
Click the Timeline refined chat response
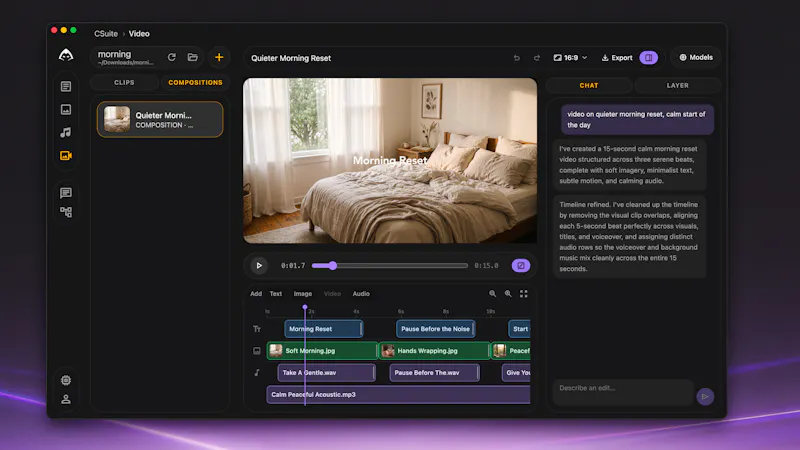[x=630, y=236]
